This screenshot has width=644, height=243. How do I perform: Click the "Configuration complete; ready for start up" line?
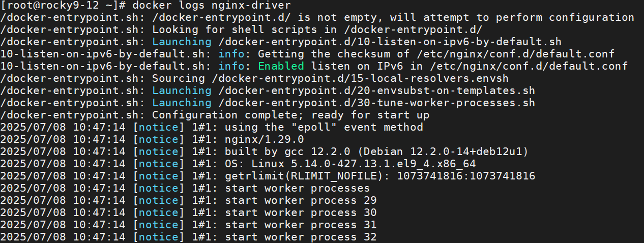coord(215,115)
